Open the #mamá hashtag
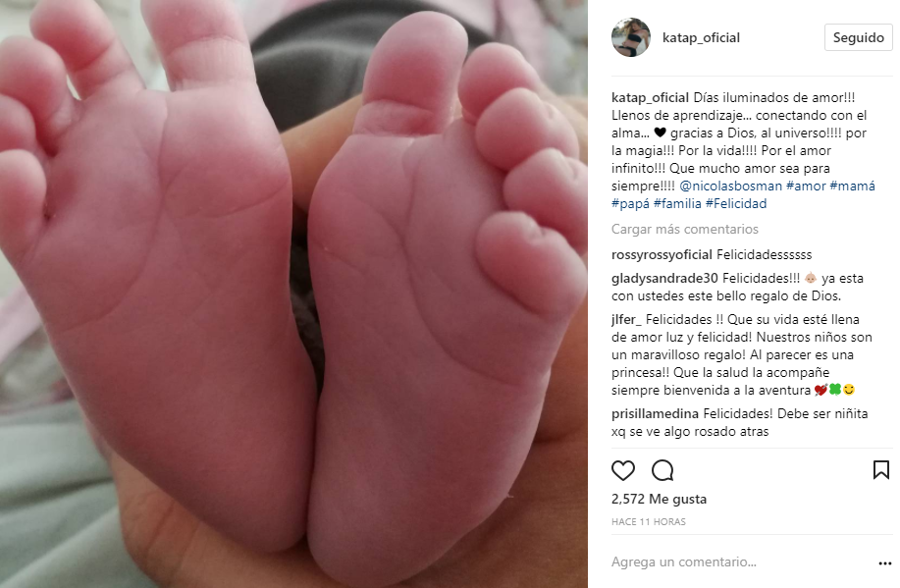Viewport: 900px width, 588px height. (x=852, y=187)
